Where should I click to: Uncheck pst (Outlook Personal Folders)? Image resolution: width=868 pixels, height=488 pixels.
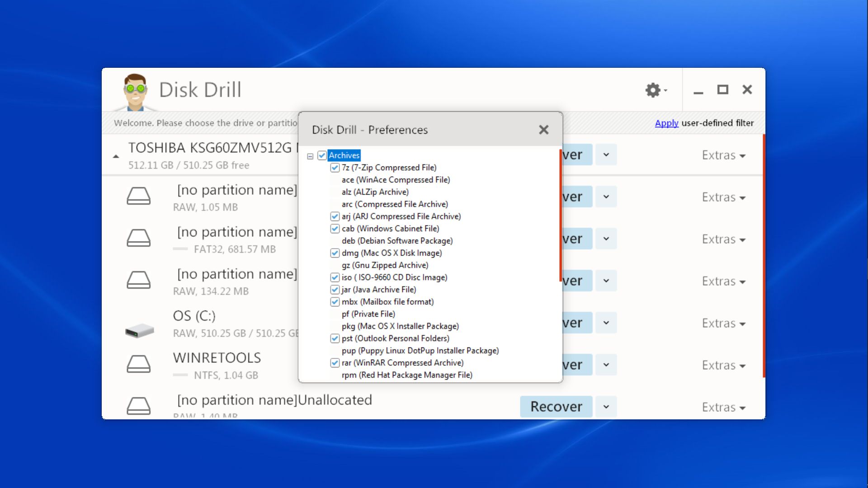[x=335, y=338]
